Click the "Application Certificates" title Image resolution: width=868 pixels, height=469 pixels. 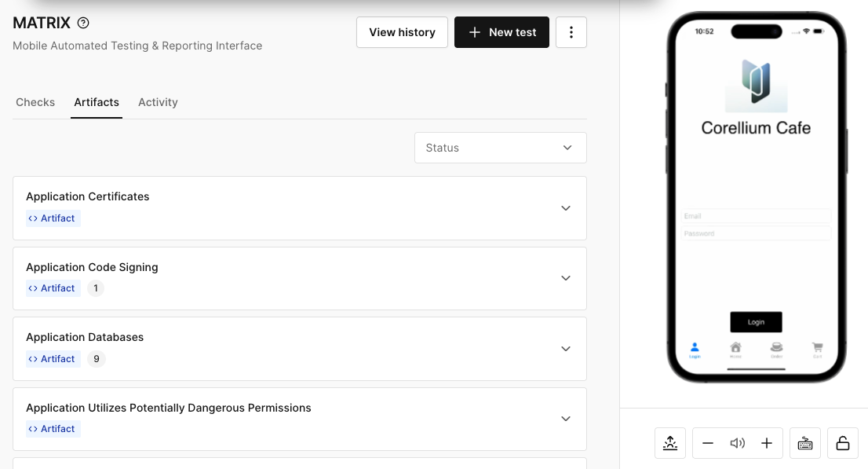click(x=87, y=197)
